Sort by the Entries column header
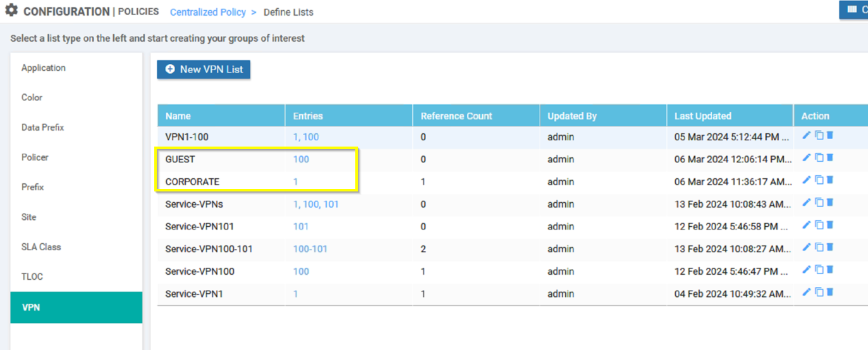 click(349, 116)
